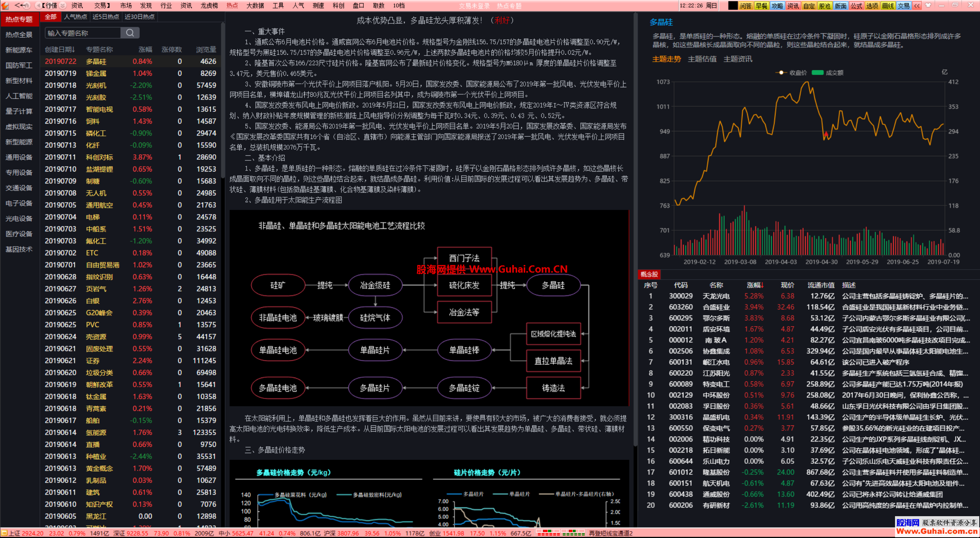Image resolution: width=980 pixels, height=538 pixels.
Task: Select the 画线 drawing tool button
Action: pyautogui.click(x=888, y=6)
